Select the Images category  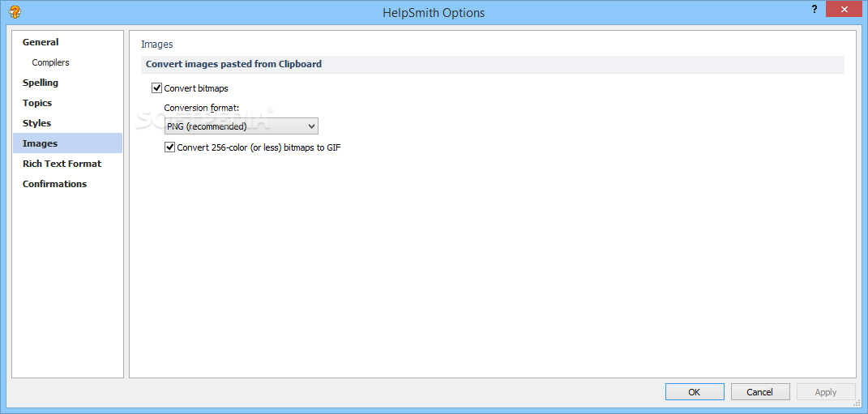tap(67, 143)
